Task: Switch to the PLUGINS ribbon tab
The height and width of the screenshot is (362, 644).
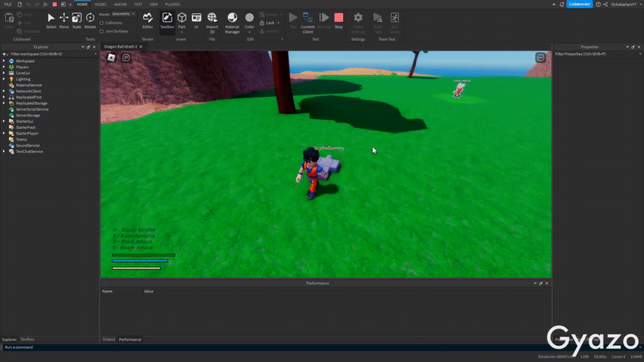Action: tap(173, 4)
